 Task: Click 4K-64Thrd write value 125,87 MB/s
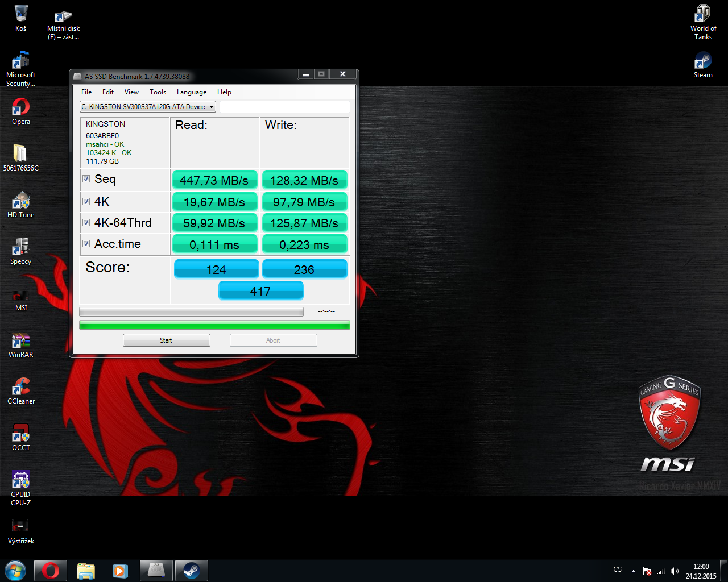click(304, 223)
